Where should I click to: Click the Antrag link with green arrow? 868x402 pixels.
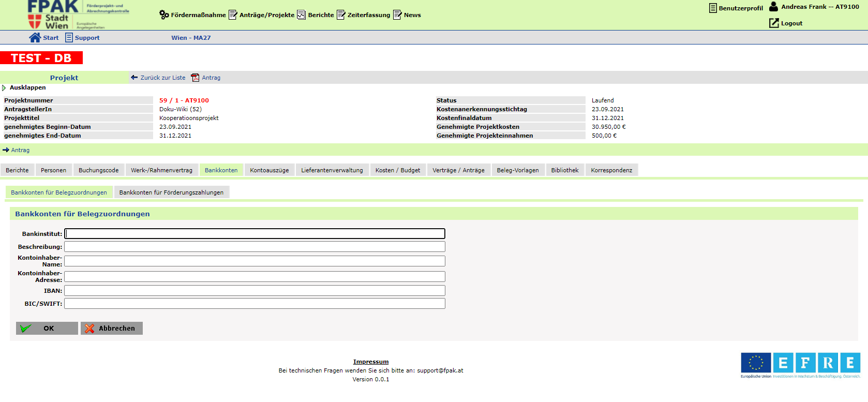(20, 150)
